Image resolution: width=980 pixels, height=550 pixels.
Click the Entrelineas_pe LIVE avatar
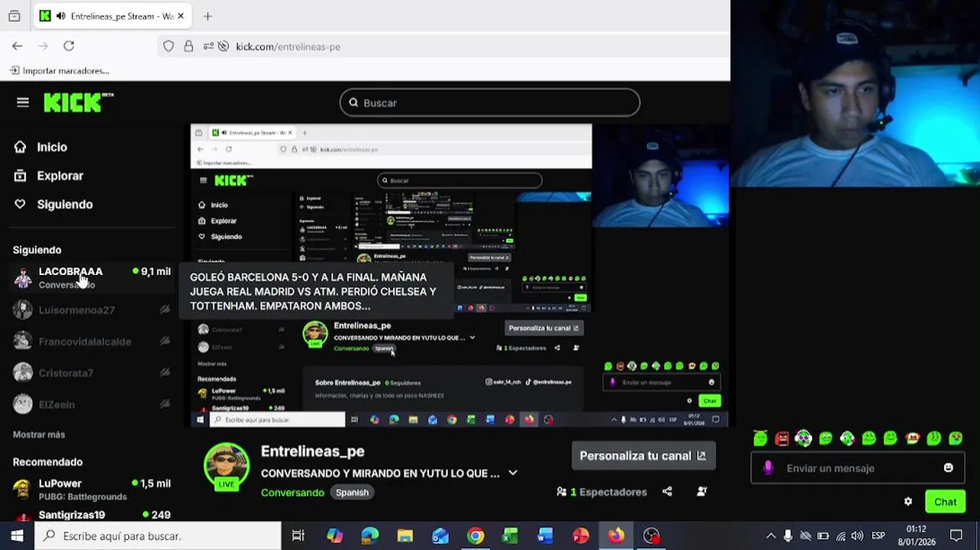pyautogui.click(x=227, y=466)
